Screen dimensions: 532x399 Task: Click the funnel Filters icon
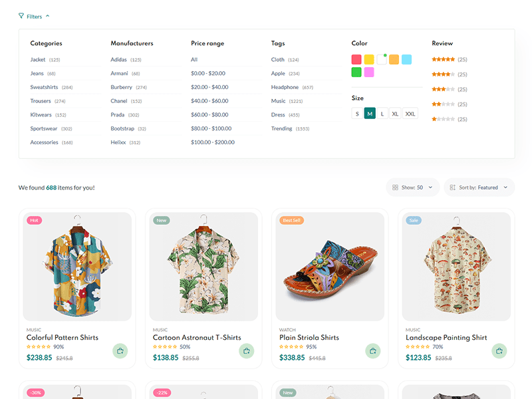[x=21, y=16]
